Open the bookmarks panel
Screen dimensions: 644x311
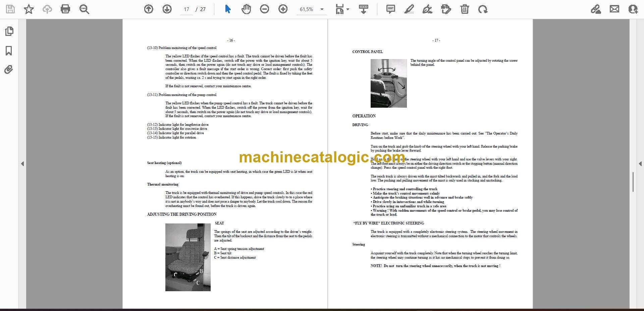point(9,51)
